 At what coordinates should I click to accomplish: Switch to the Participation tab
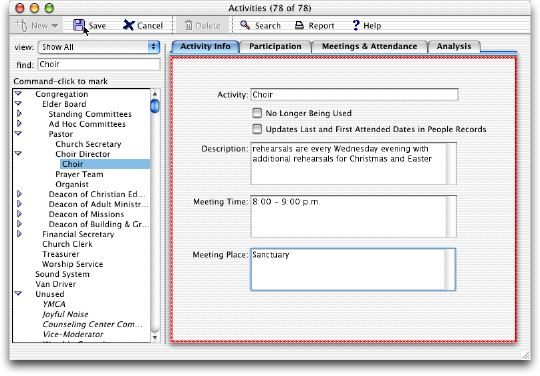275,46
